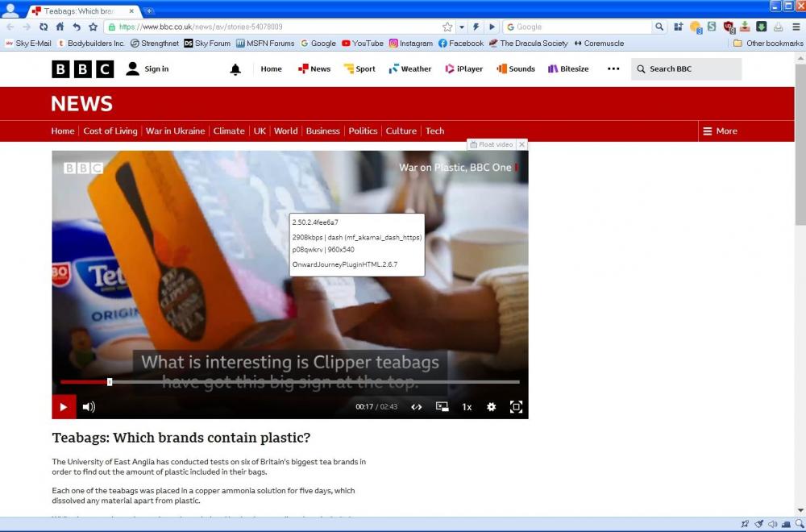Open the BBC more menu dots
The image size is (806, 532).
(x=613, y=69)
